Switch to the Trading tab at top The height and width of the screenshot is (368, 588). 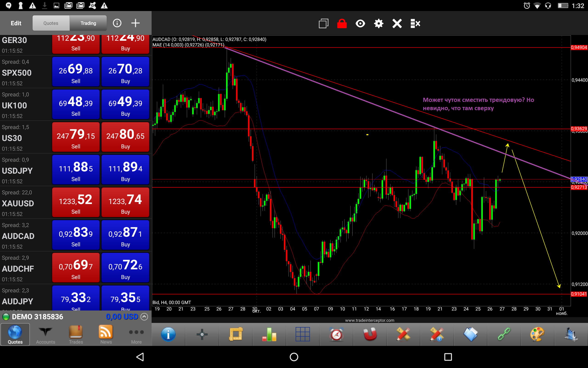coord(88,23)
